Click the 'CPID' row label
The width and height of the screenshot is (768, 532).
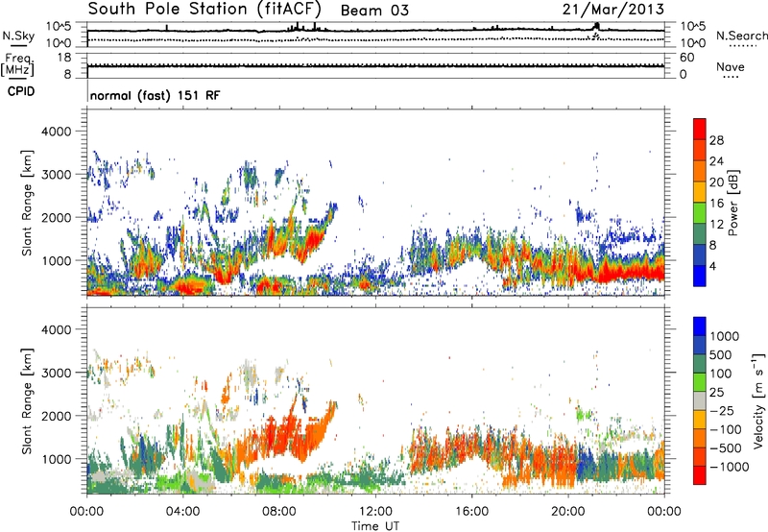pyautogui.click(x=21, y=91)
